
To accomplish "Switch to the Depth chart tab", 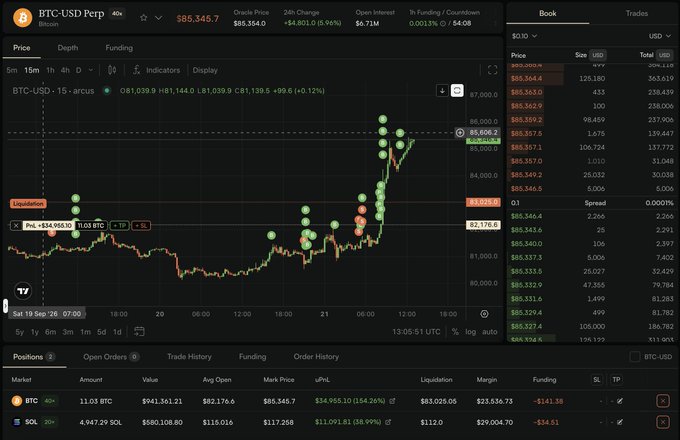I will (68, 48).
